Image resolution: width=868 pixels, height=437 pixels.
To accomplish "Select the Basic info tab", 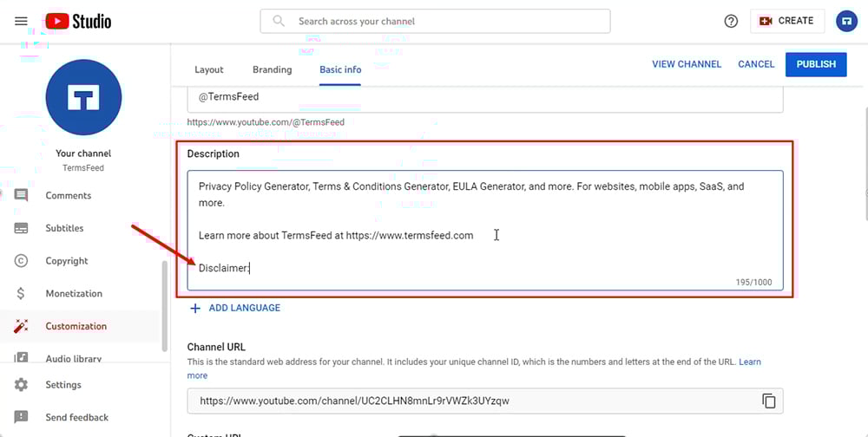I will point(340,69).
